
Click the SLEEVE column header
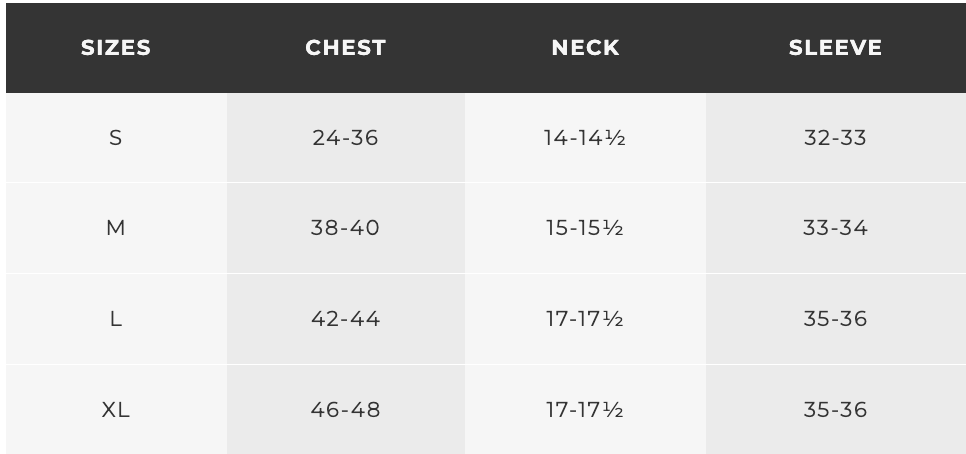click(835, 48)
